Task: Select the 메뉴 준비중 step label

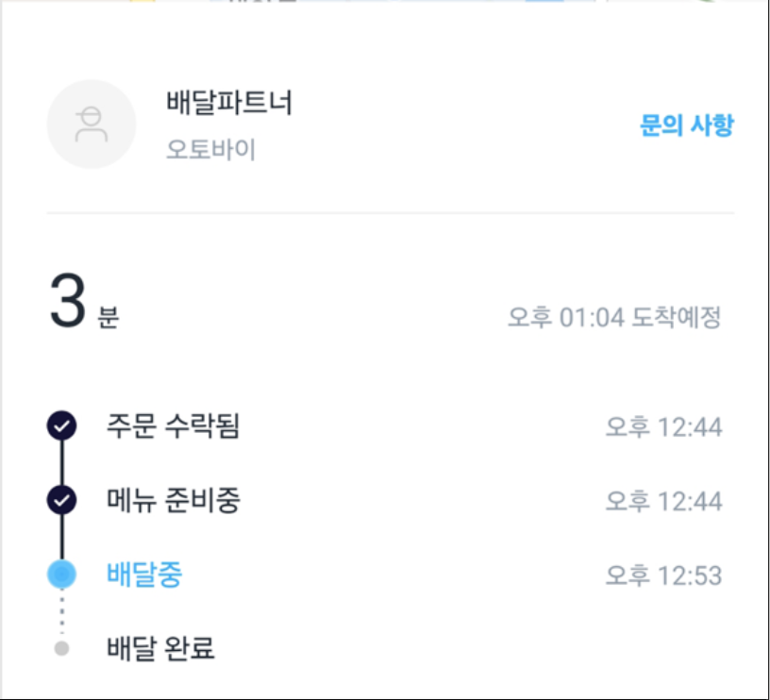Action: click(174, 500)
